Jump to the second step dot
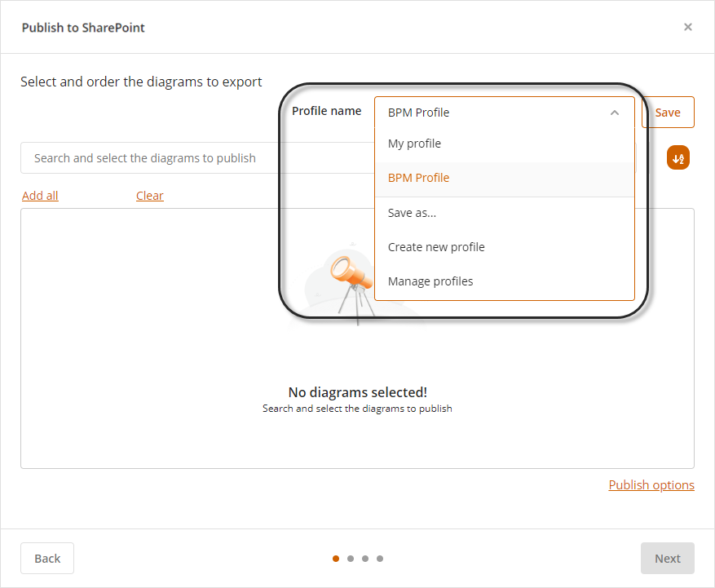 click(351, 559)
